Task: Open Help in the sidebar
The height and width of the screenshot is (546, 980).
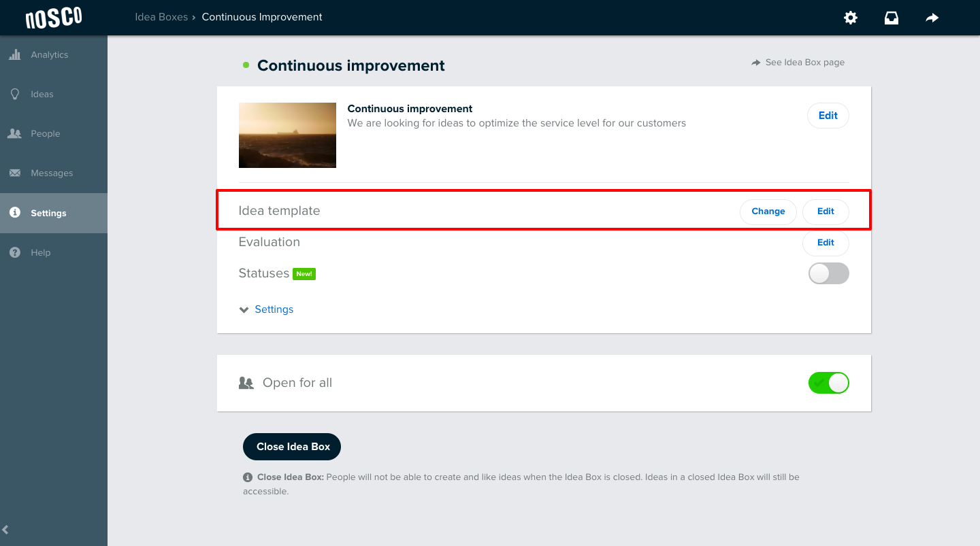Action: point(54,252)
